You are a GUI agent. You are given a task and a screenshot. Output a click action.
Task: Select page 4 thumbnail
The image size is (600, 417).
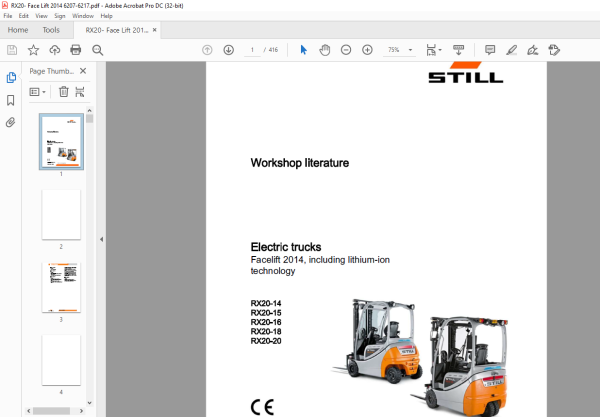click(61, 360)
